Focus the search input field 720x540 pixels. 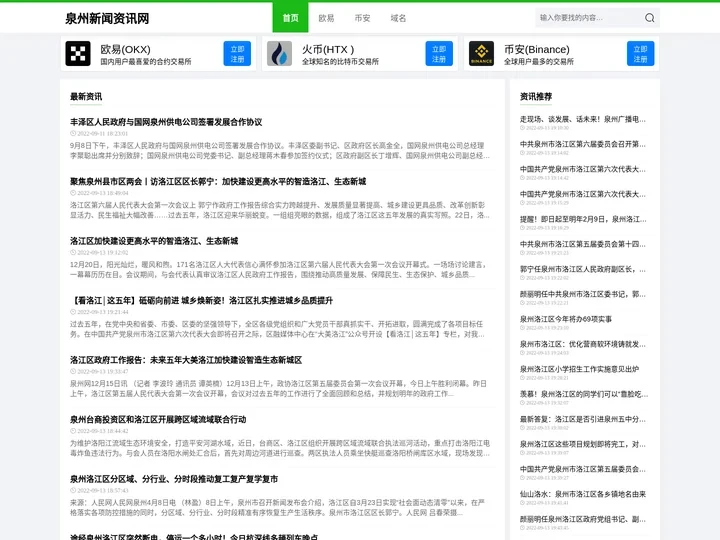[590, 18]
